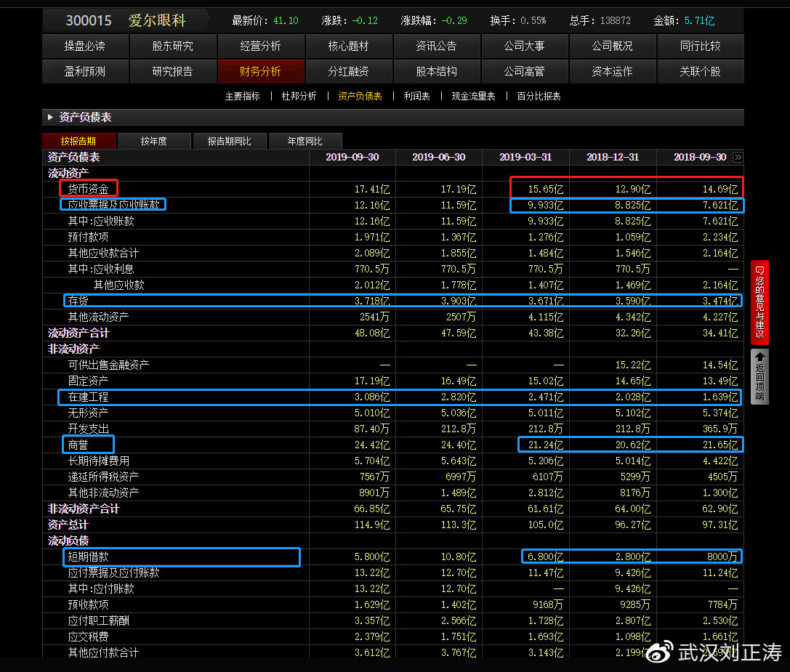This screenshot has width=790, height=672.
Task: Select the 货币资金 row label
Action: coord(88,189)
